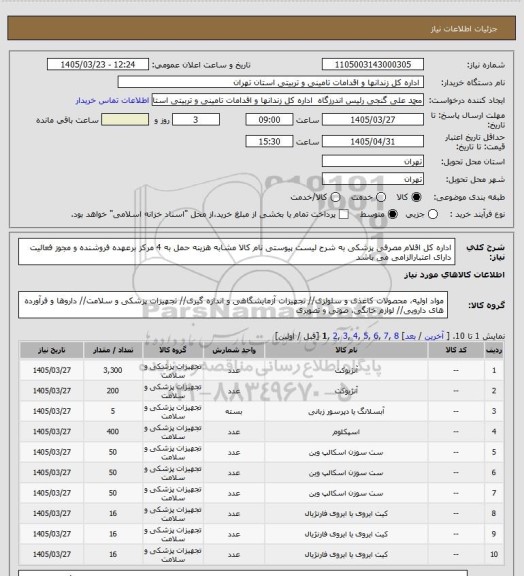Click the گروه کالا description box

233,305
